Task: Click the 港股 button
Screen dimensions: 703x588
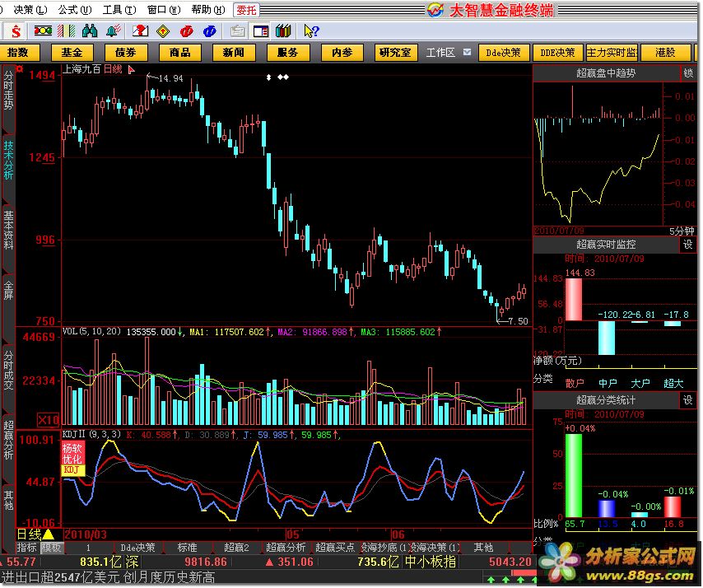Action: (665, 53)
